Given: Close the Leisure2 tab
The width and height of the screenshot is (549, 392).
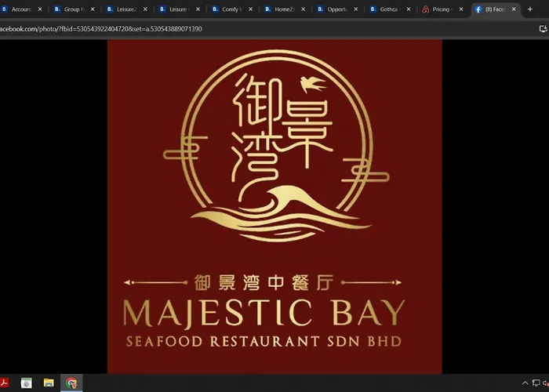Looking at the screenshot, I should [x=145, y=9].
